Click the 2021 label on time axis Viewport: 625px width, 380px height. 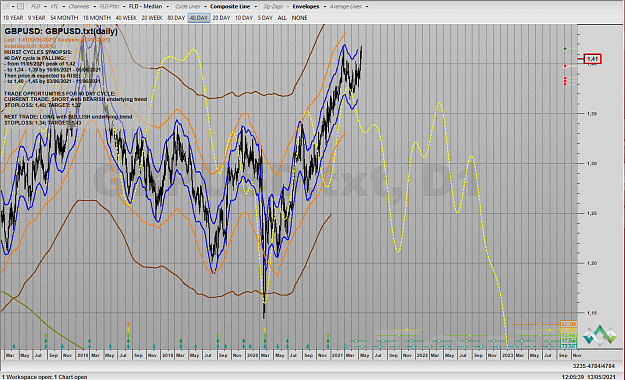pos(337,355)
